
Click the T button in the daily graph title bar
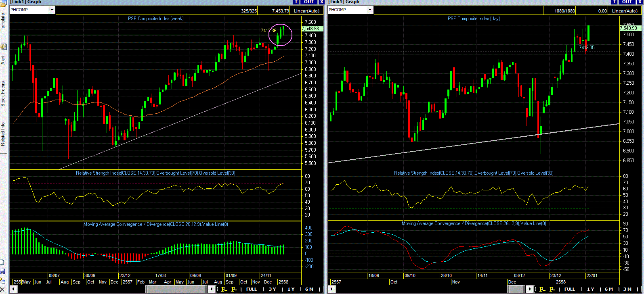tap(615, 2)
